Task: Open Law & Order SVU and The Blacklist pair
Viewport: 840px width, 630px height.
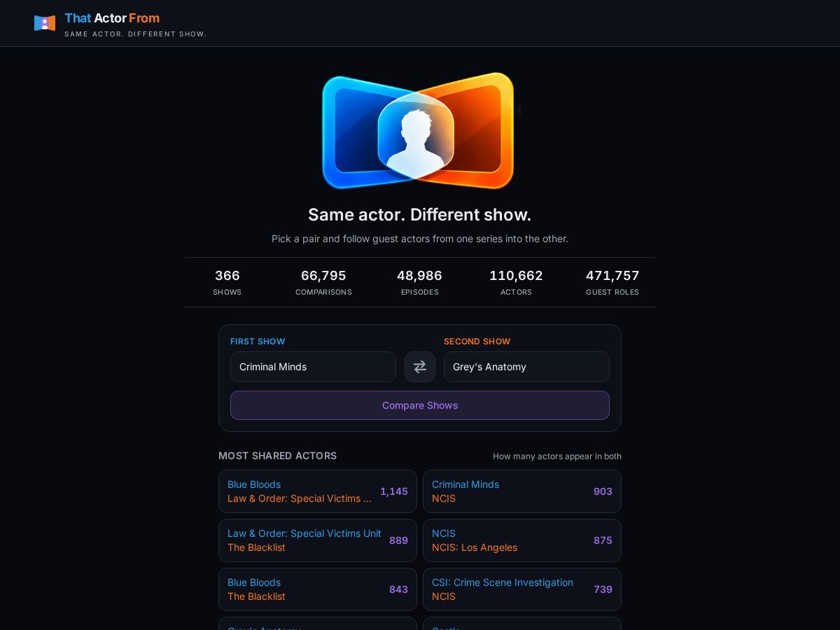Action: pos(318,540)
